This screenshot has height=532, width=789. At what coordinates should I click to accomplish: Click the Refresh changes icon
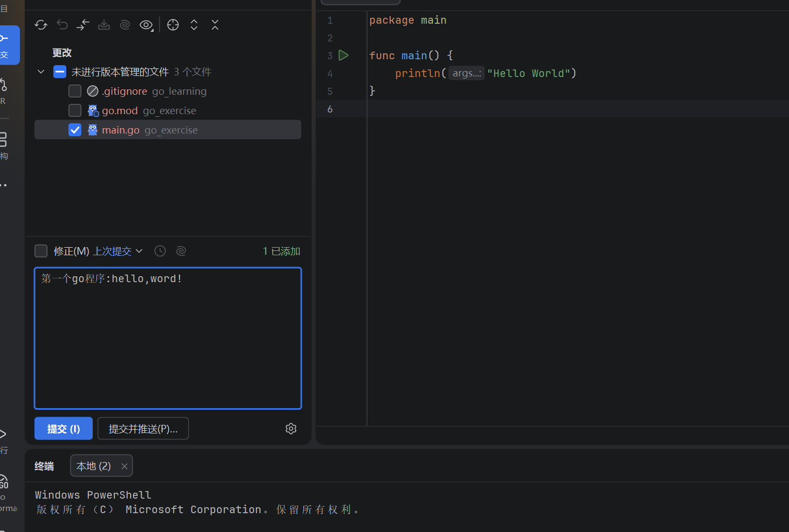click(x=41, y=25)
